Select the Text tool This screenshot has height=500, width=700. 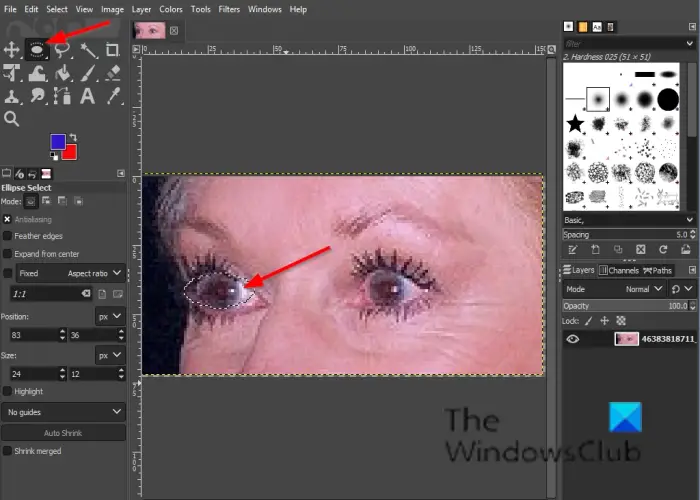click(x=88, y=96)
